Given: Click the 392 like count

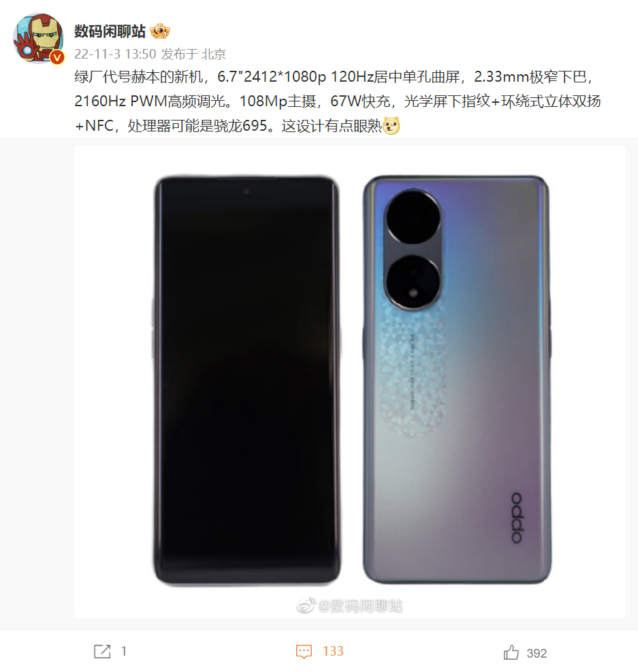Looking at the screenshot, I should [537, 653].
